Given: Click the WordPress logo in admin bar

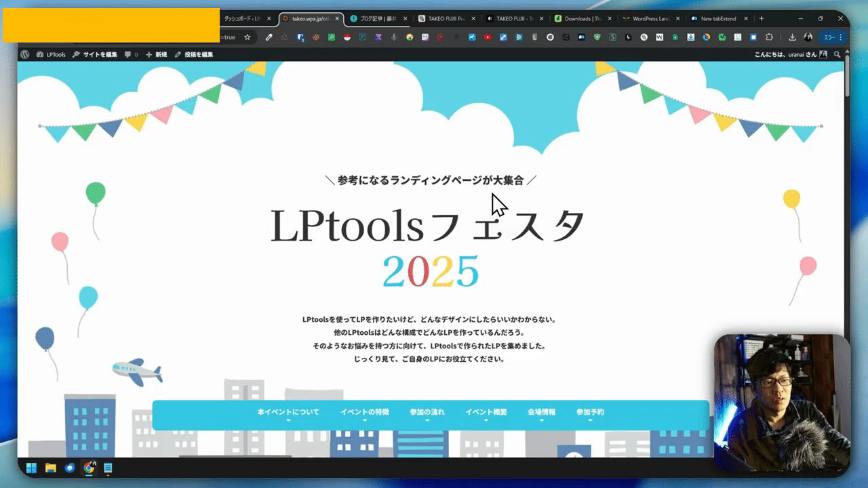Looking at the screenshot, I should point(25,54).
